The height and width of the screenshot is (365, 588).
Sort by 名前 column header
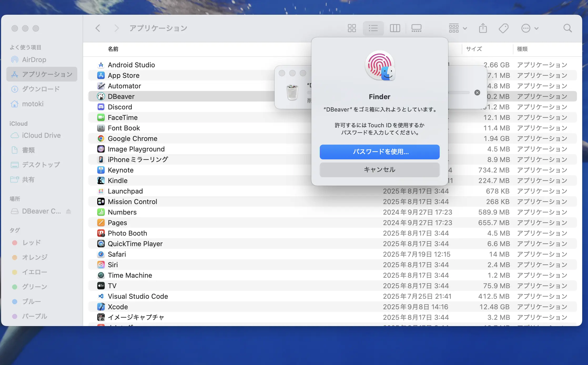coord(113,49)
